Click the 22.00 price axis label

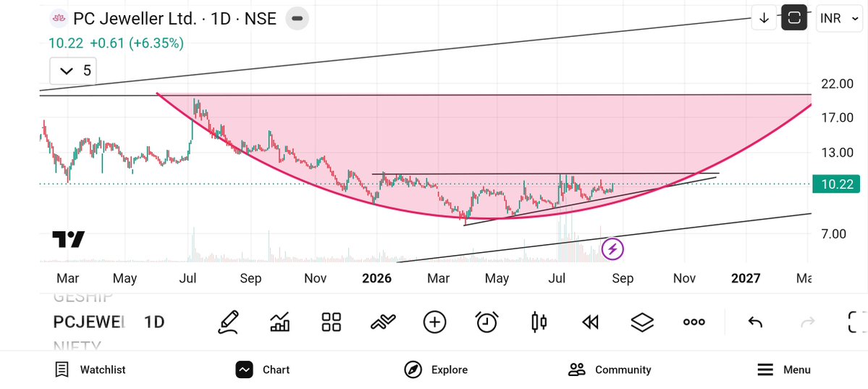(837, 84)
